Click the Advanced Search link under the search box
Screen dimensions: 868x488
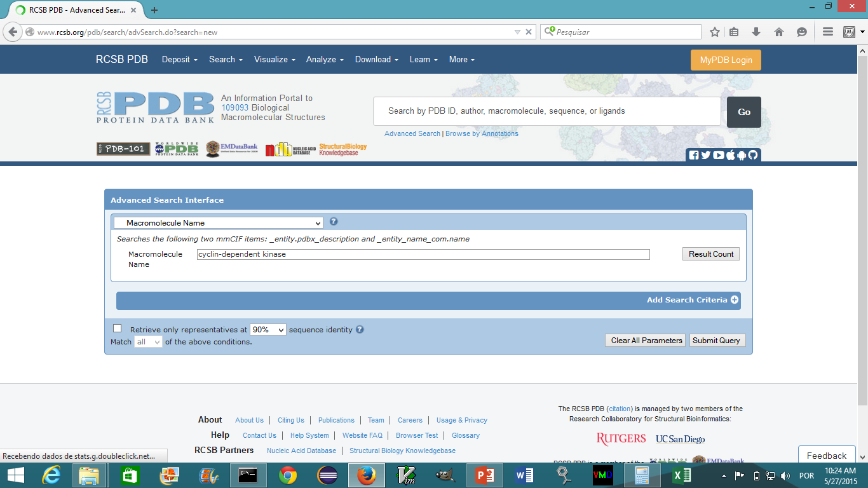pyautogui.click(x=412, y=133)
